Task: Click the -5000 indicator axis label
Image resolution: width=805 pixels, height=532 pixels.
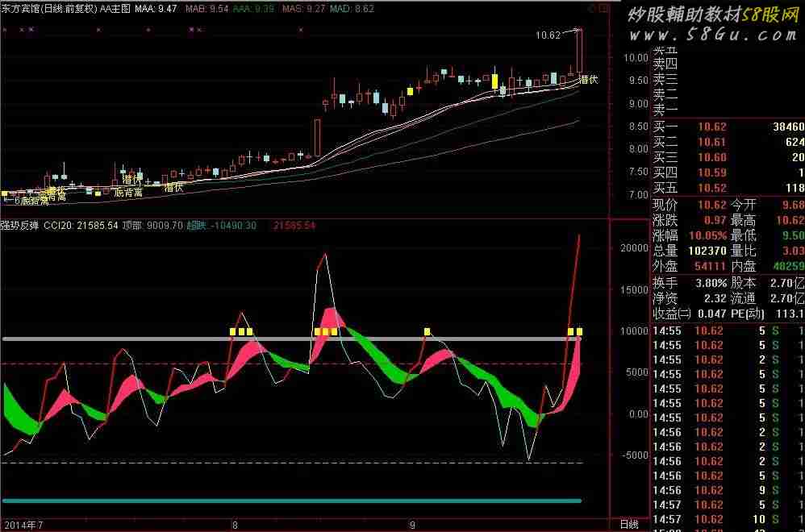Action: tap(634, 455)
